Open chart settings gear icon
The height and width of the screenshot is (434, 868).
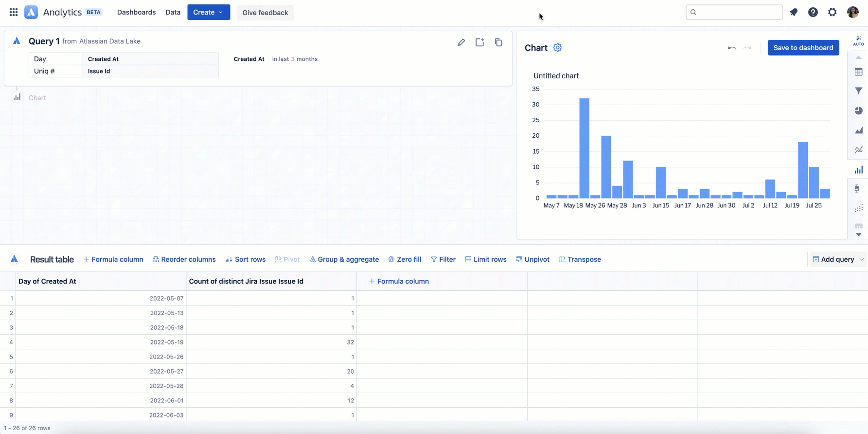tap(558, 48)
